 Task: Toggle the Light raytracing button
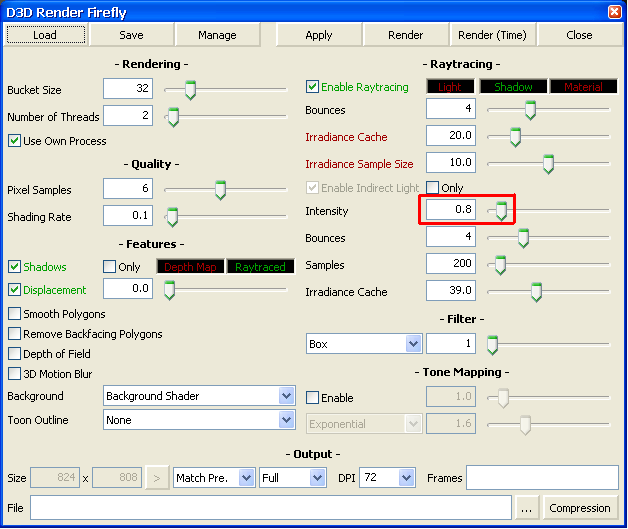[449, 87]
